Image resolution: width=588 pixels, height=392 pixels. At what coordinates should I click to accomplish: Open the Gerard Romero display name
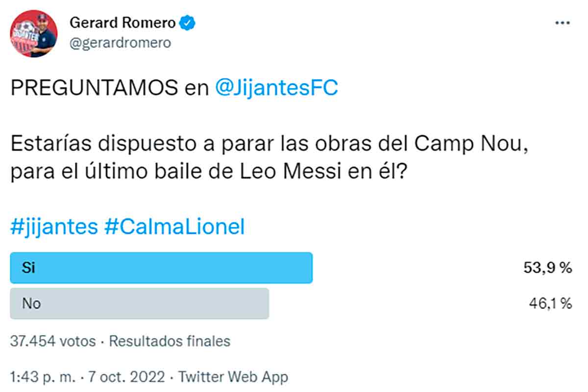(x=123, y=23)
